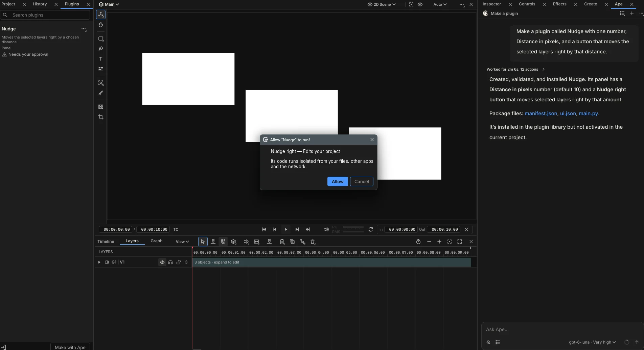Toggle timeline snapping magnet
This screenshot has width=644, height=350.
coord(223,242)
